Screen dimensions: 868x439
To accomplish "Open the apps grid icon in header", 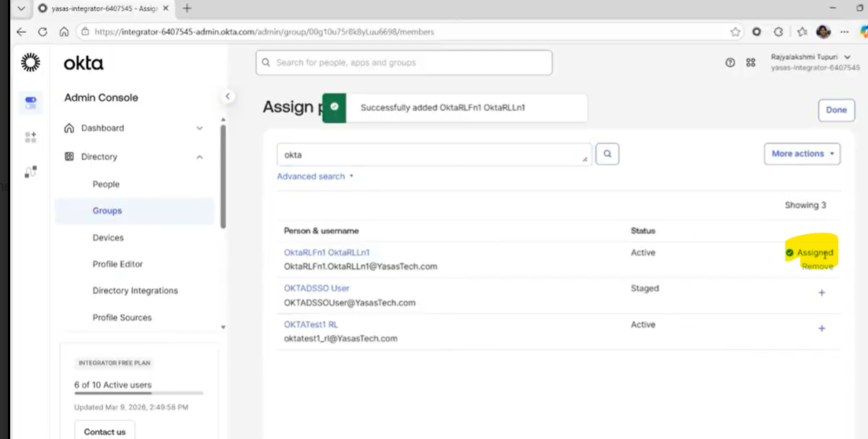I will pyautogui.click(x=751, y=63).
